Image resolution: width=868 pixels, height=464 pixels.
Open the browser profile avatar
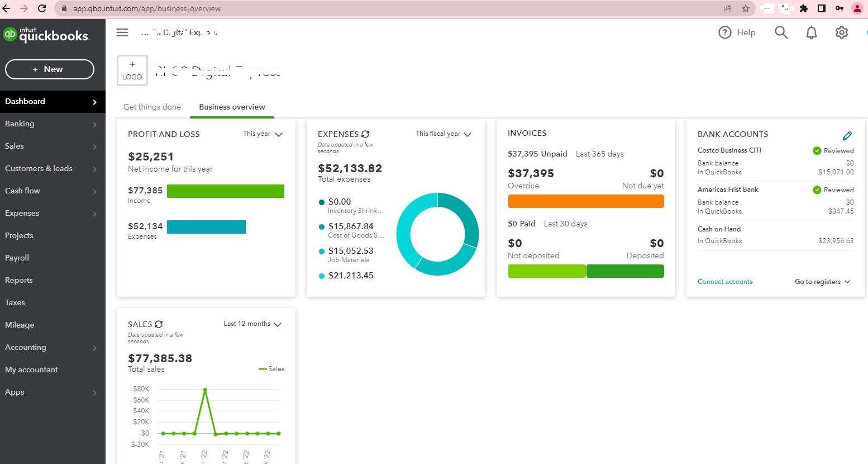[857, 8]
